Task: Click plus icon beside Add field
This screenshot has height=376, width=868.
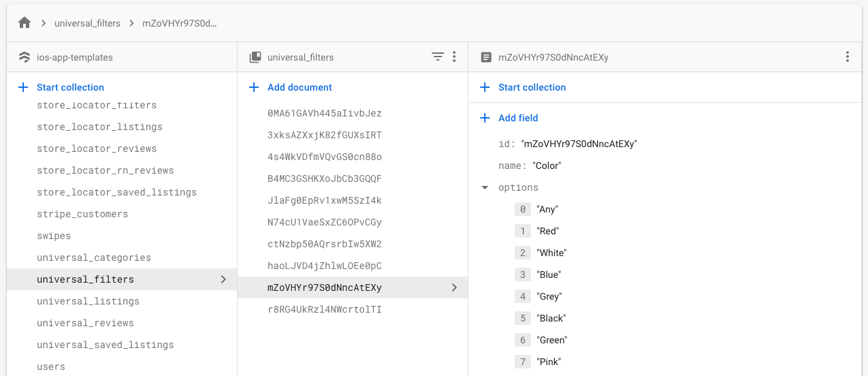Action: pos(485,118)
